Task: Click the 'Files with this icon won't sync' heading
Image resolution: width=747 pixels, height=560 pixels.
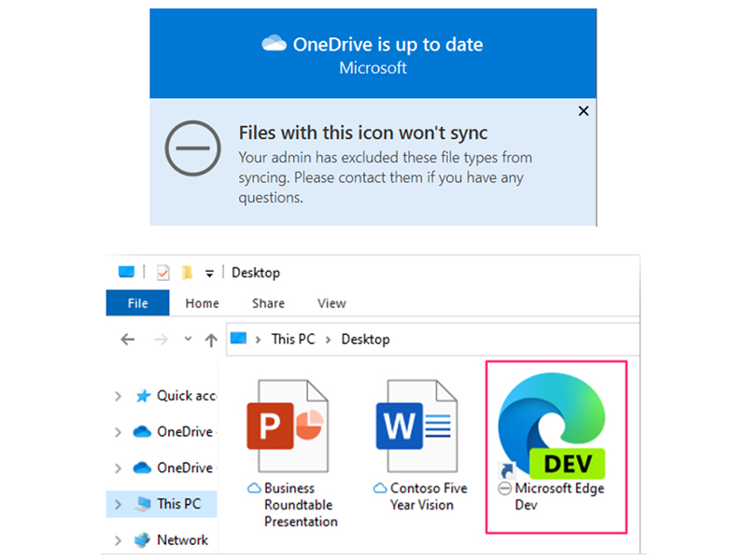Action: click(x=363, y=133)
